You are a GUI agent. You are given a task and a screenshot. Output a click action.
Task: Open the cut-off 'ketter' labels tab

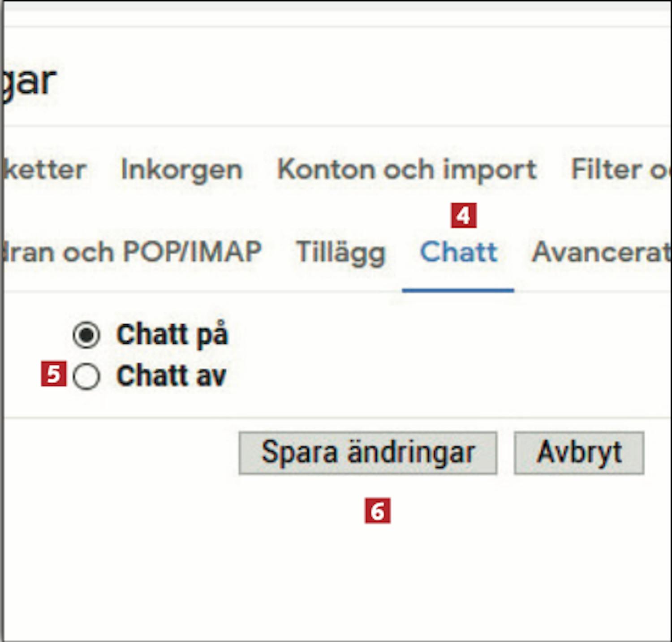pos(45,170)
